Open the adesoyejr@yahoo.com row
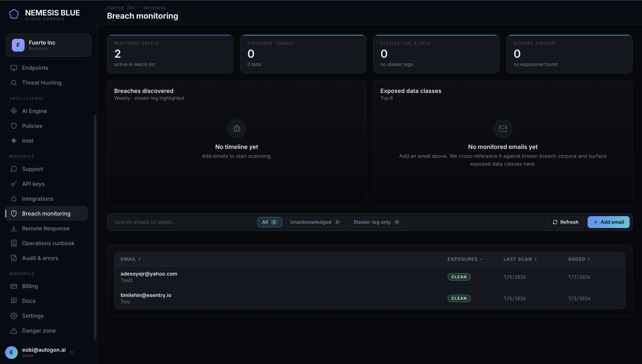Viewport: 642px width, 364px height. [x=370, y=277]
